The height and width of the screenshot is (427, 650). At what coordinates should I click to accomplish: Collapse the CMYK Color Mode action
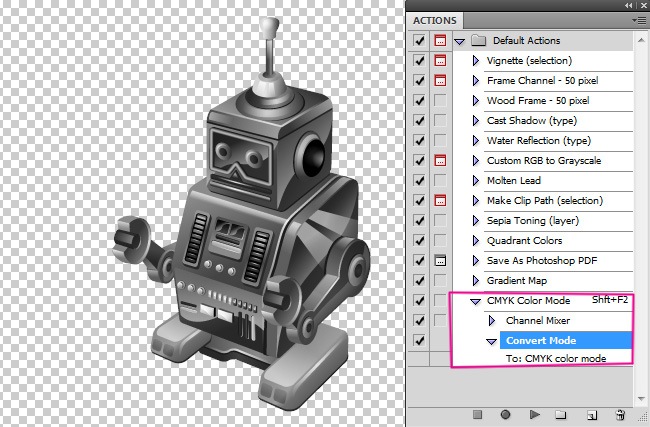(x=475, y=301)
